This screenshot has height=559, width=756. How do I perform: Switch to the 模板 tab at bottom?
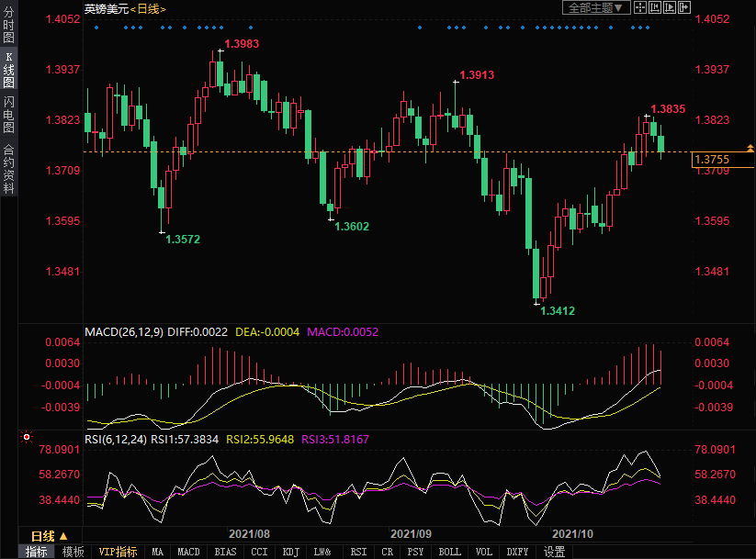click(73, 552)
